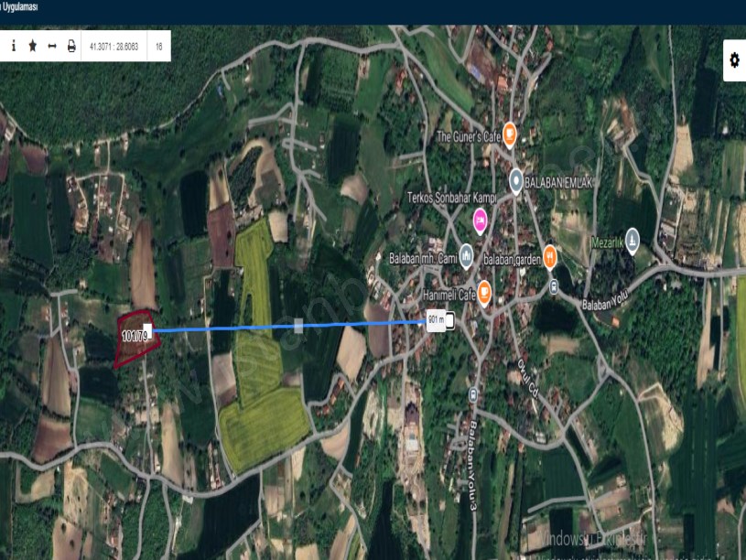Open the Balaban mh. Cami marker
This screenshot has width=746, height=560.
(467, 255)
